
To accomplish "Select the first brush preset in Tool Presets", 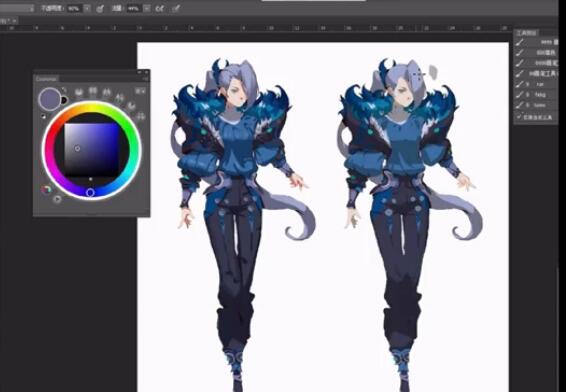I will click(x=536, y=42).
